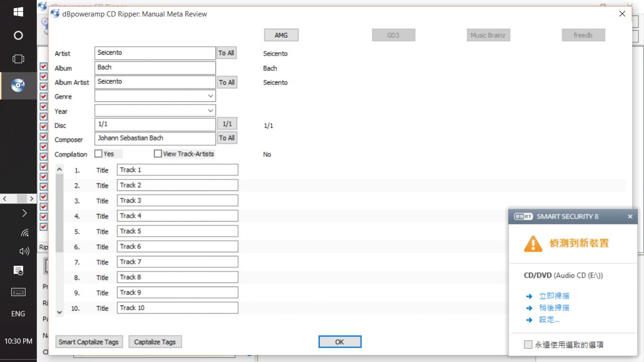Screen dimensions: 644x362
Task: Open Action Center notifications icon
Action: tap(18, 270)
